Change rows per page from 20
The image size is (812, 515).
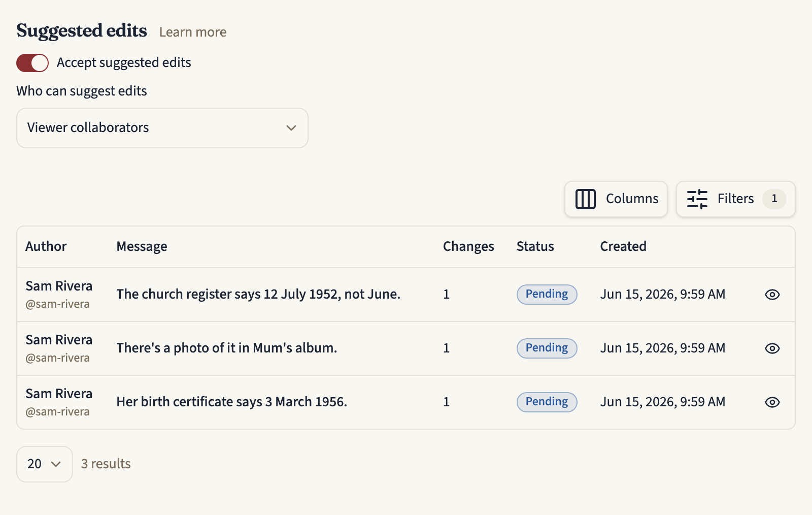tap(45, 464)
